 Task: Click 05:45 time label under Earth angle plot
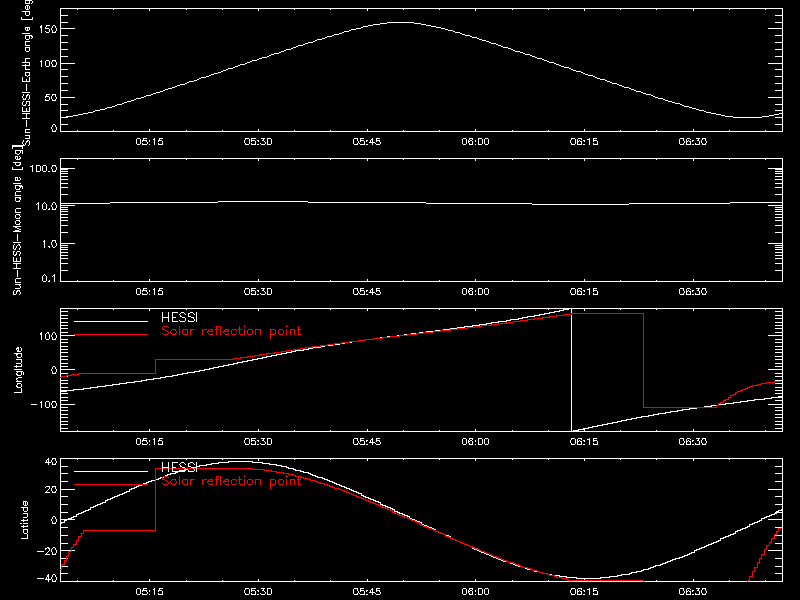[367, 142]
